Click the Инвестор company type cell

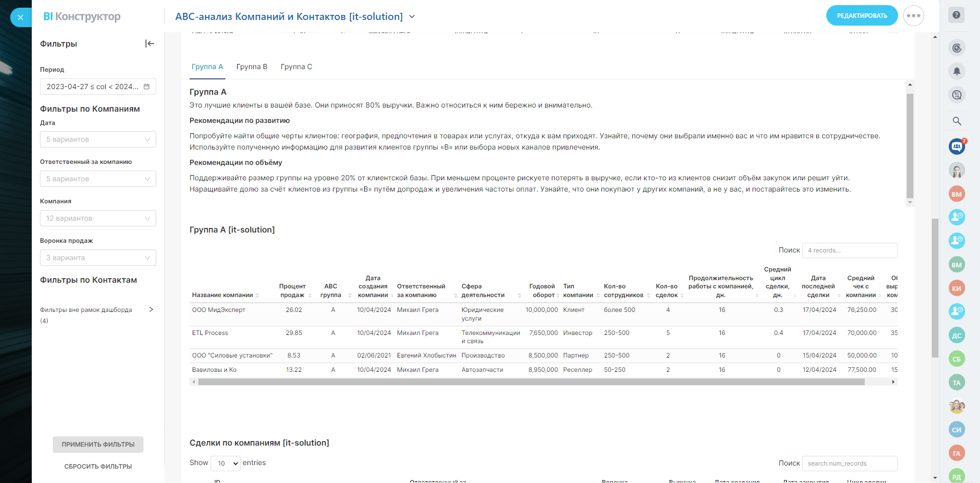click(x=577, y=333)
